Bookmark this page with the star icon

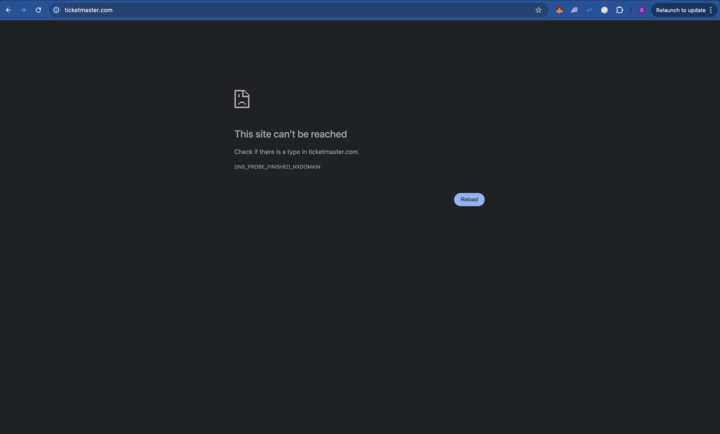click(538, 10)
